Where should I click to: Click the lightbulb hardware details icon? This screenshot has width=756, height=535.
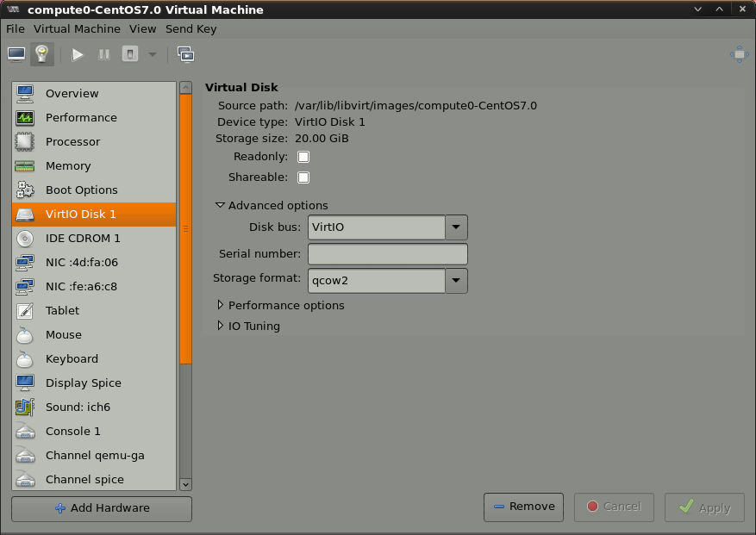(x=42, y=54)
